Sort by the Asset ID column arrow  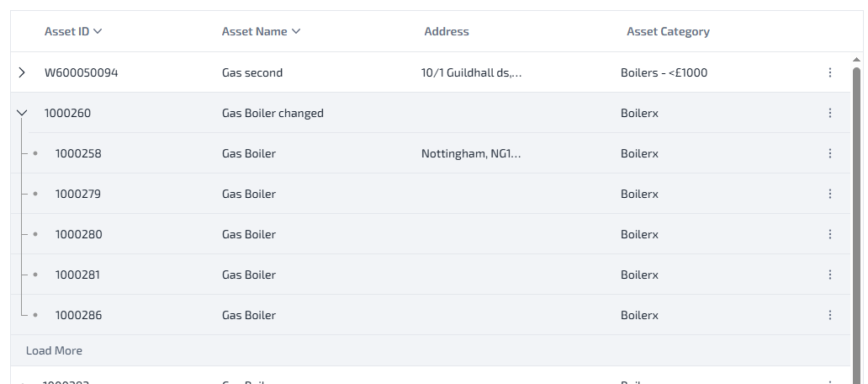click(x=98, y=32)
